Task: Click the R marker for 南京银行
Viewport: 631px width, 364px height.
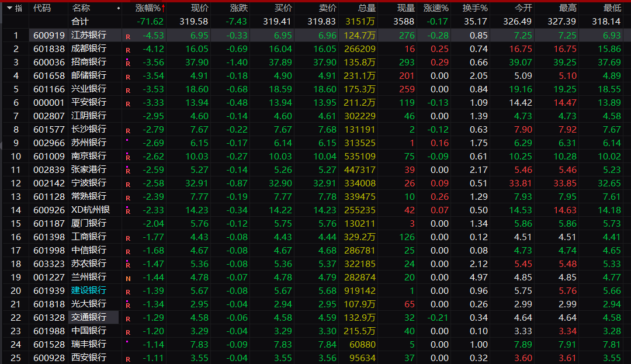Action: click(128, 157)
